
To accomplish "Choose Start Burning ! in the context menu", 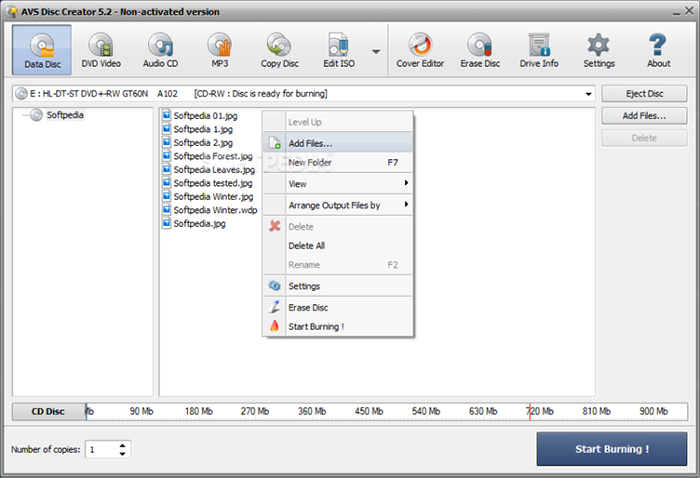I will click(338, 326).
